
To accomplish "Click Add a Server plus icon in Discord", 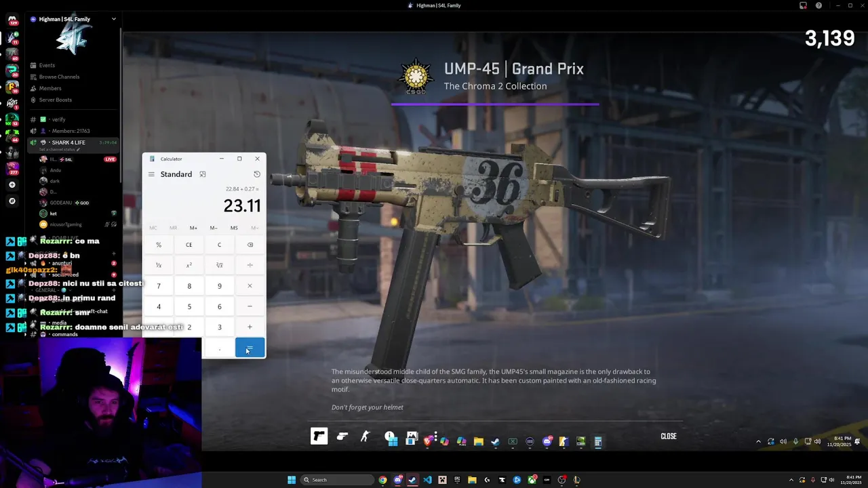I will pos(12,184).
